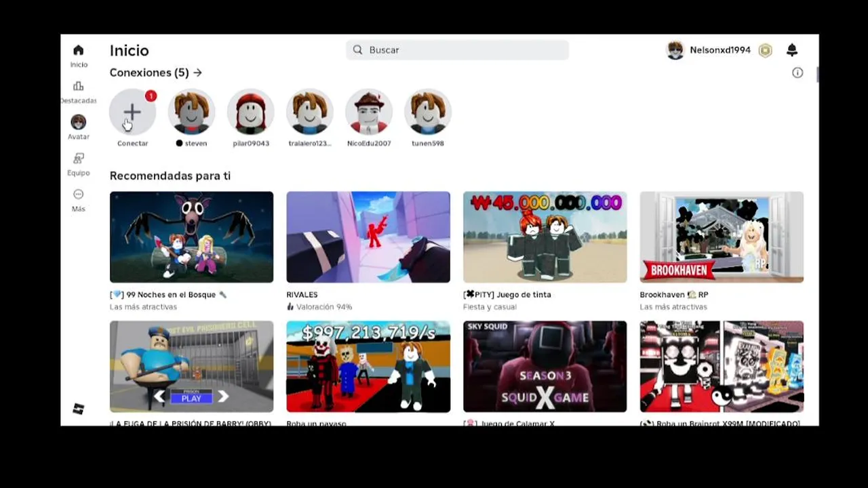Open 99 Noches en el Bosque thumbnail
The height and width of the screenshot is (488, 868).
click(192, 237)
